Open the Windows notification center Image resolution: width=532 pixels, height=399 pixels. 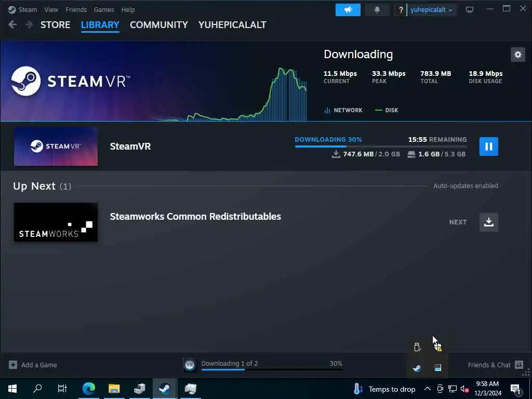point(516,389)
